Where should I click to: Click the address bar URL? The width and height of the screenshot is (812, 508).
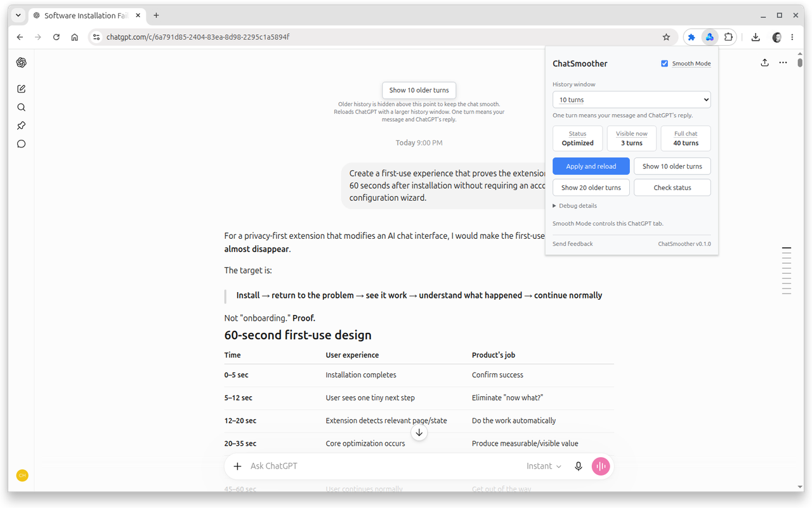[198, 37]
